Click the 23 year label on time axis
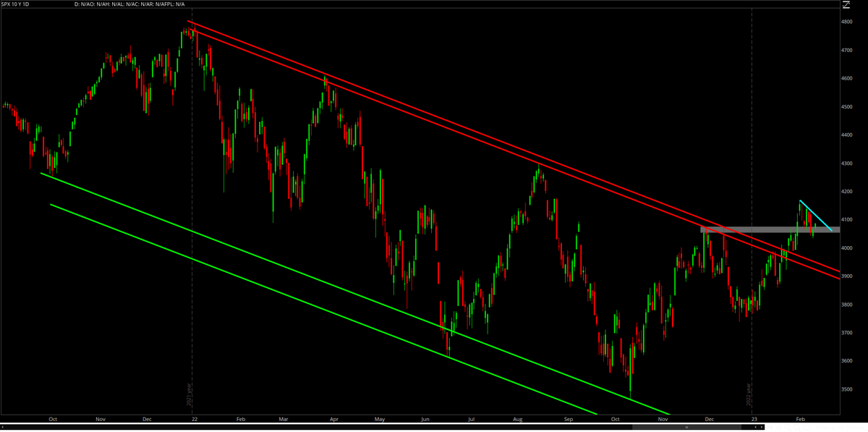 [x=754, y=419]
